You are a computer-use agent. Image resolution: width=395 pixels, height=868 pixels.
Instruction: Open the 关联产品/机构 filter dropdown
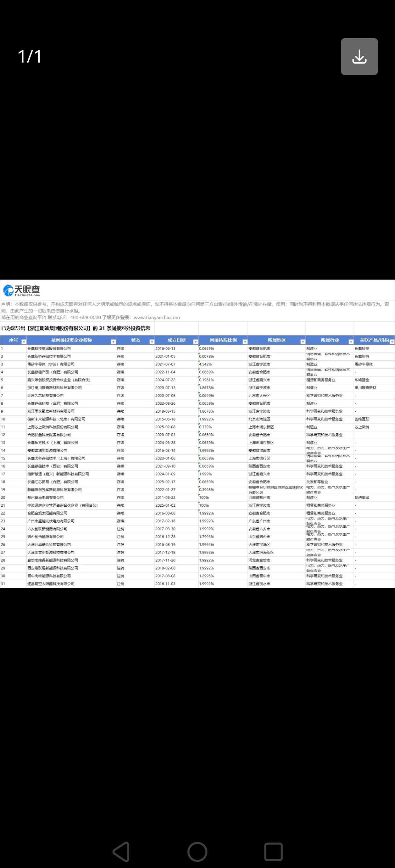click(x=392, y=342)
